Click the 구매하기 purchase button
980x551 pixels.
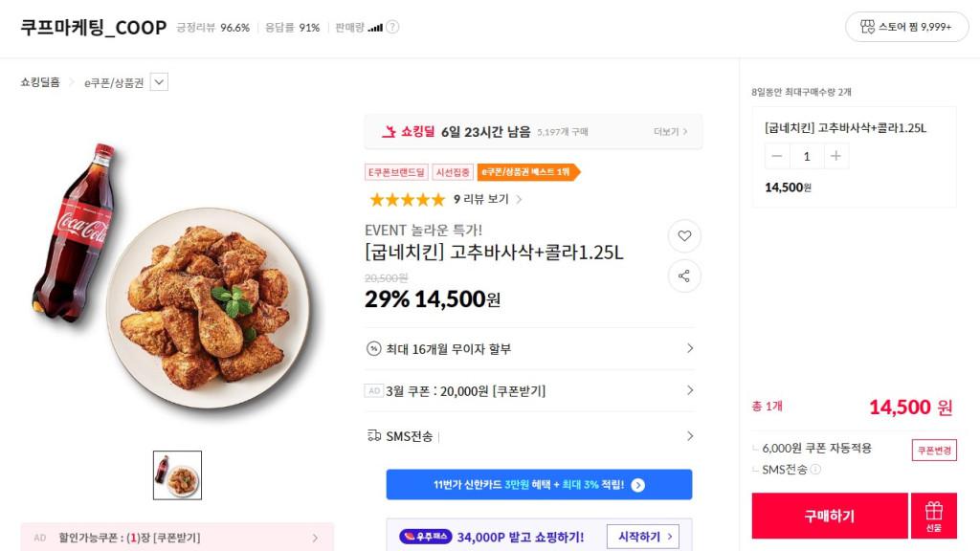coord(829,516)
